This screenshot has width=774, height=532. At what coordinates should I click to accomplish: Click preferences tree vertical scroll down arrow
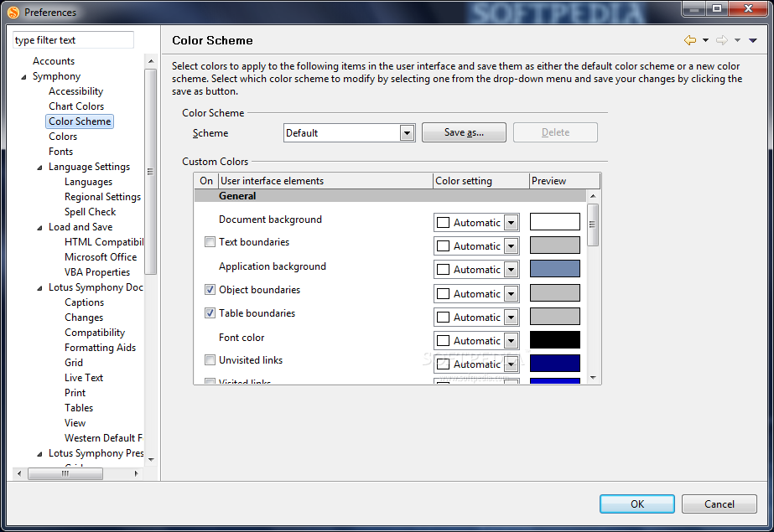151,459
